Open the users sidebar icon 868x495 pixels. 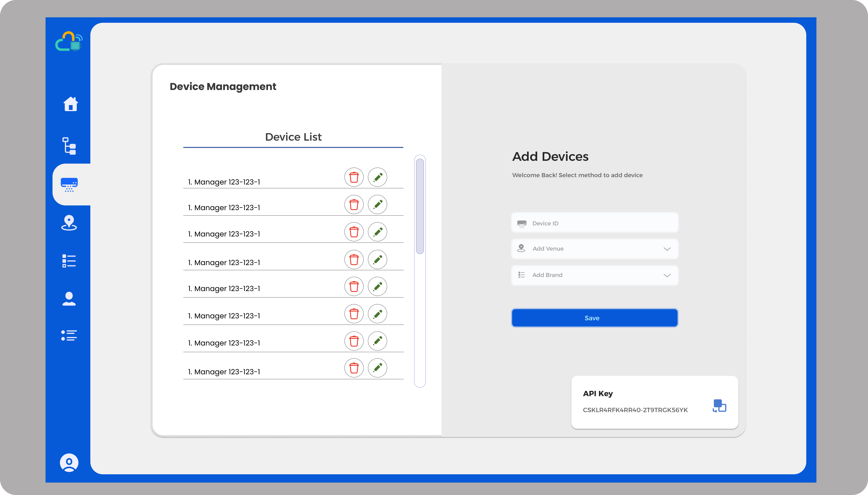(x=69, y=299)
